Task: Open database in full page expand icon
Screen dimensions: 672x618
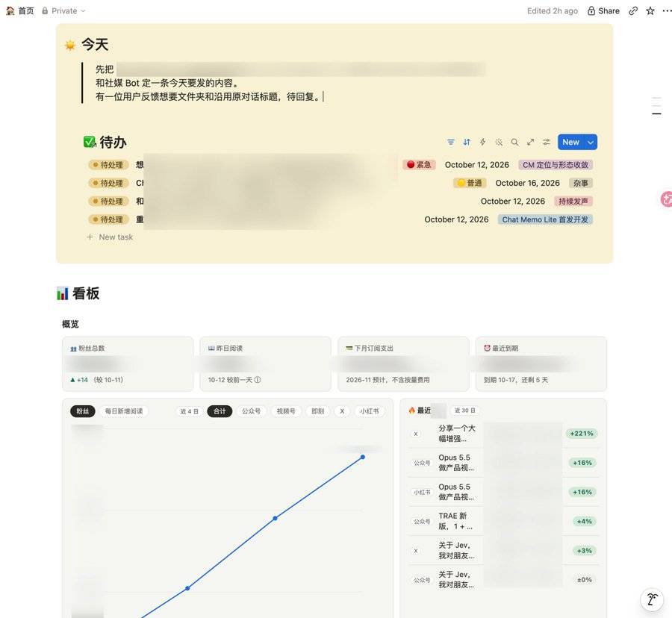Action: point(531,143)
